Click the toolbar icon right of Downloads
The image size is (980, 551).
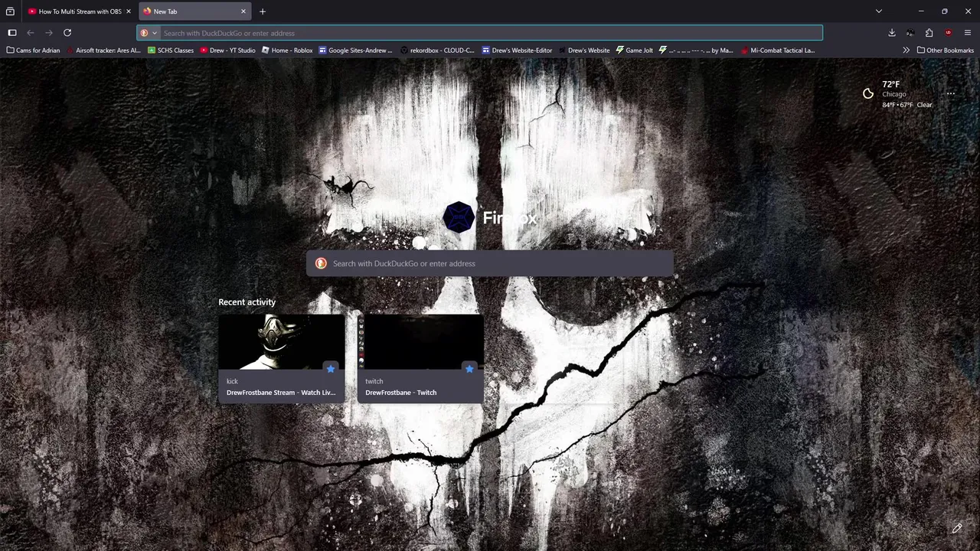click(x=910, y=33)
